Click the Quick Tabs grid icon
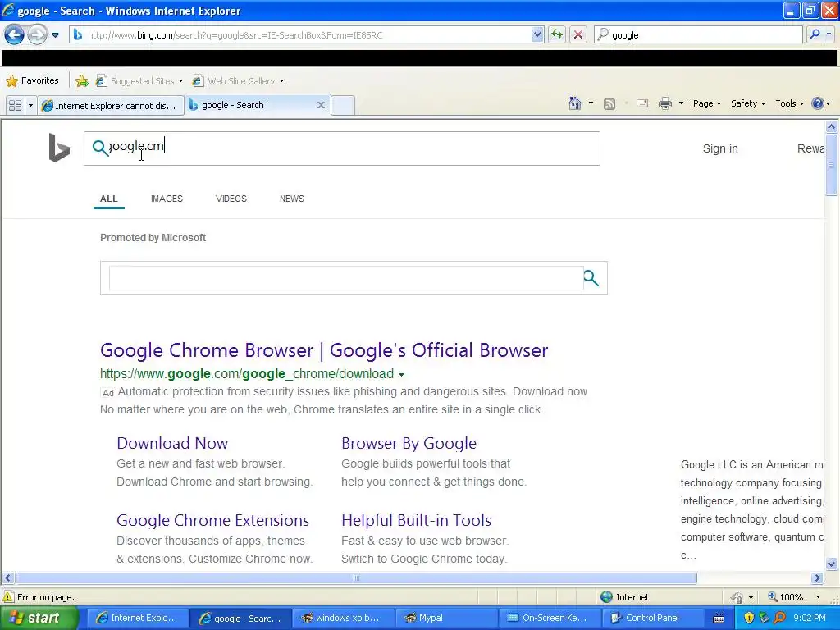 (x=15, y=105)
